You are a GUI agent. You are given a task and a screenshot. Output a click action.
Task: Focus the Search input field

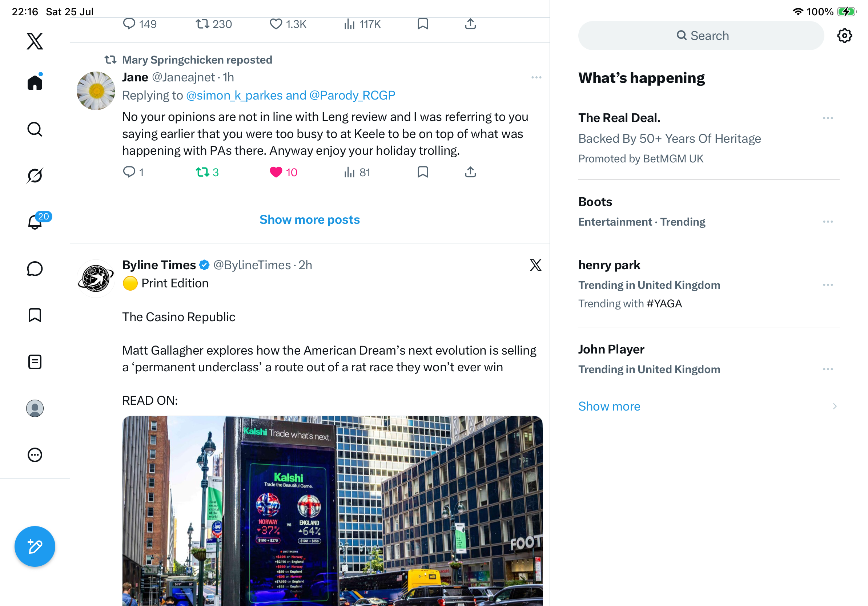[701, 36]
